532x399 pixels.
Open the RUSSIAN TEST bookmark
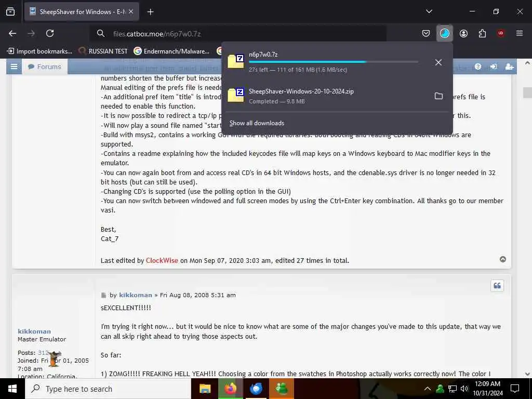(103, 51)
